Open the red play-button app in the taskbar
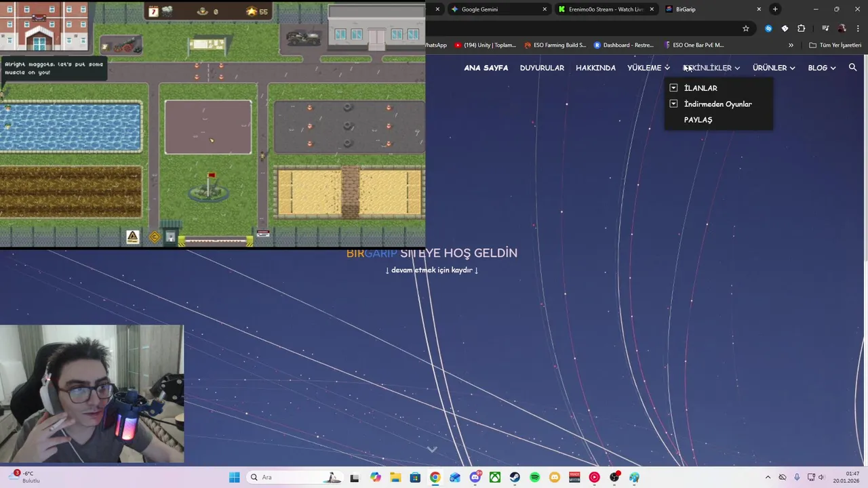 coord(594,477)
